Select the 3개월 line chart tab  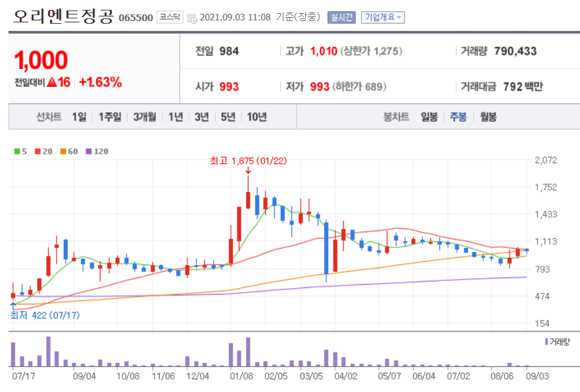click(x=145, y=117)
